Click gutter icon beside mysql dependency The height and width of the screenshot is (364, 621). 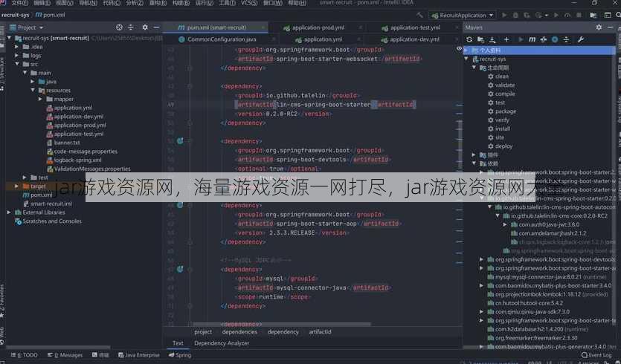180,269
